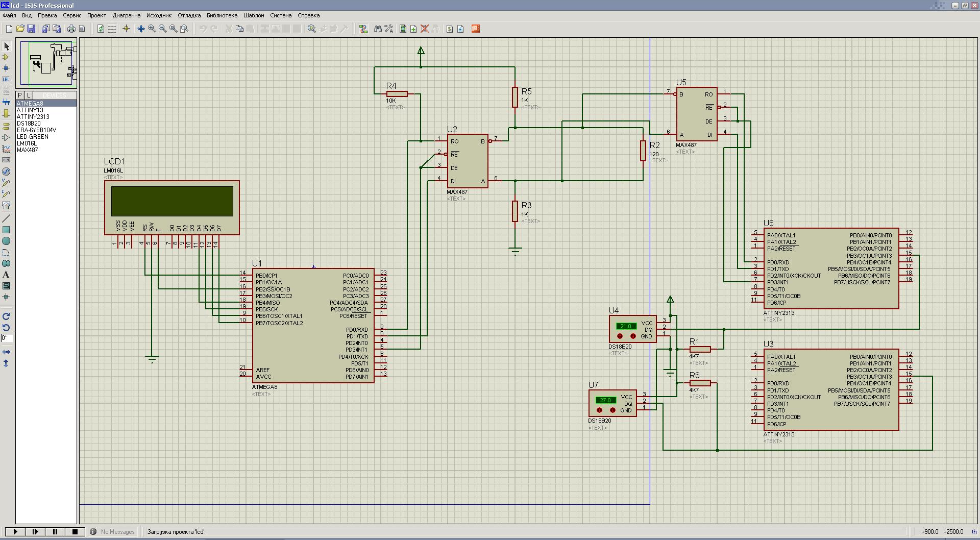Image resolution: width=980 pixels, height=540 pixels.
Task: Click the P pick devices button
Action: tap(20, 95)
